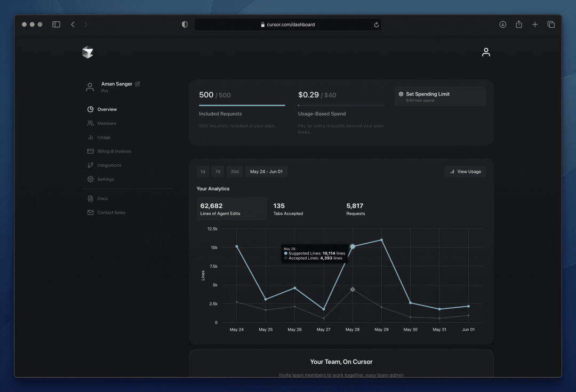
Task: Select the Tabs Accepted metric card
Action: [x=304, y=209]
